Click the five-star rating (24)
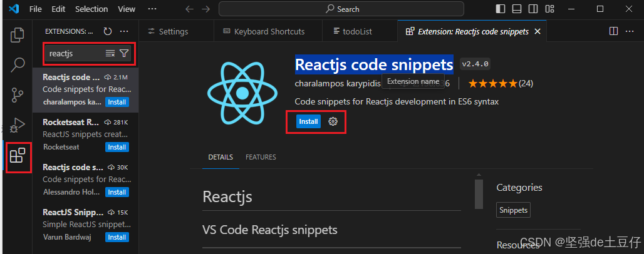 (x=501, y=84)
